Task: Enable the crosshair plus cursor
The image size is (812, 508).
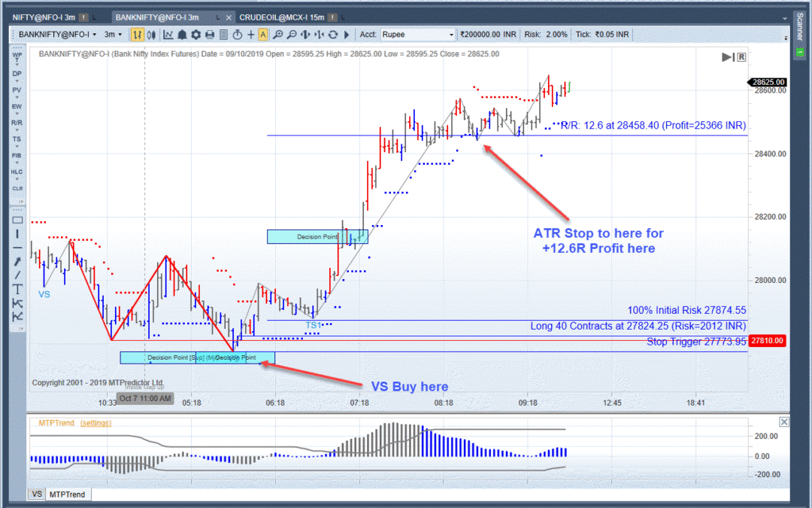Action: 250,35
